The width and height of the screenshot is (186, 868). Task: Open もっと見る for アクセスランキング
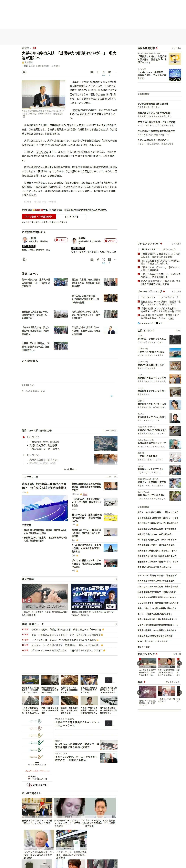point(176,244)
